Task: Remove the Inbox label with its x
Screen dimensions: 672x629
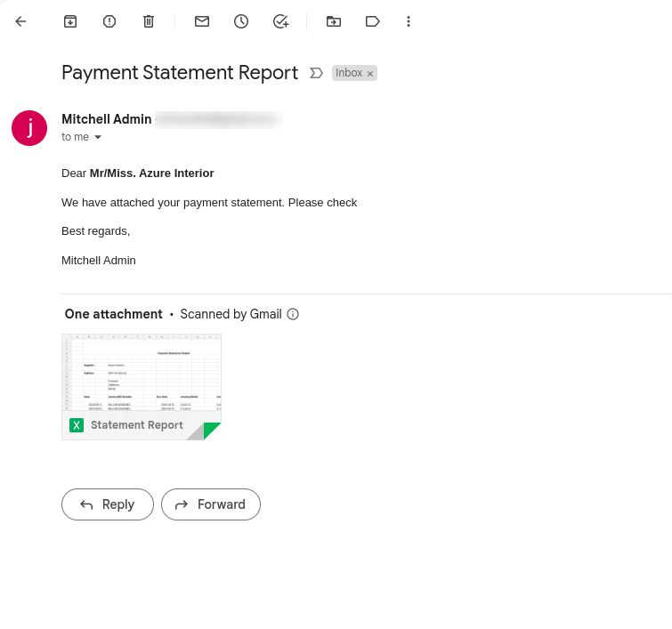Action: click(x=370, y=74)
